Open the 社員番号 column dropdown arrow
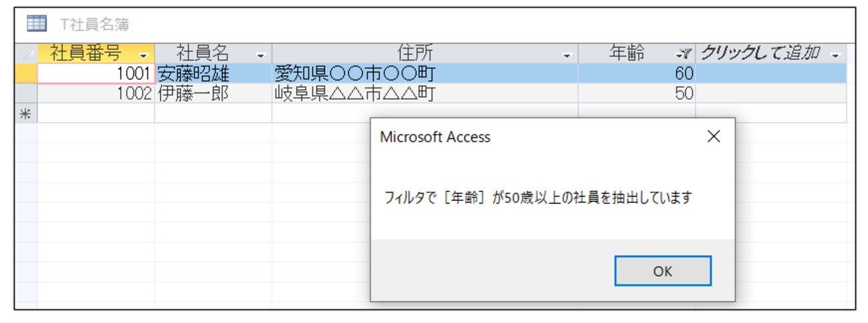 [142, 55]
